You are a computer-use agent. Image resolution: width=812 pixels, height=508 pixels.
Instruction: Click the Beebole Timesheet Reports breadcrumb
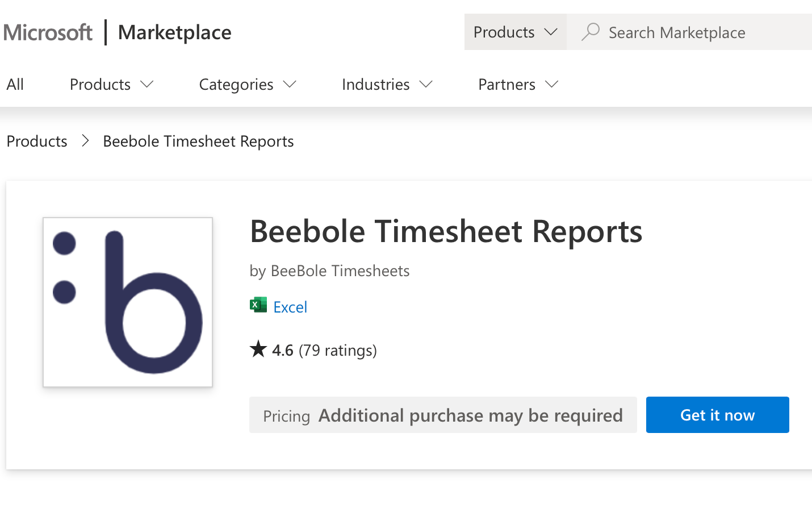(x=198, y=141)
